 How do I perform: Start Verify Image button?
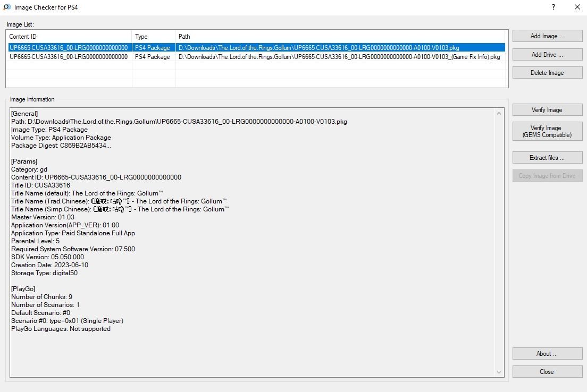547,110
